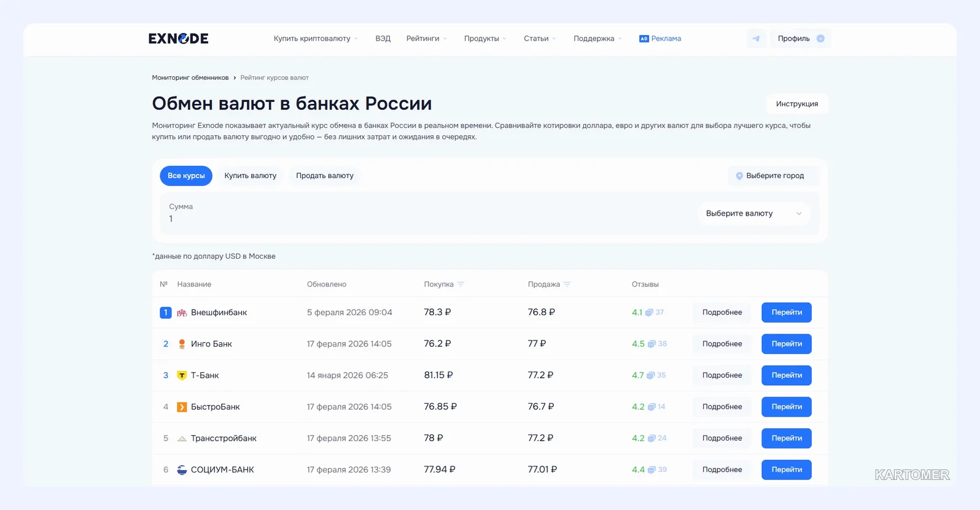Click Перейти for Внешфинбанк
The height and width of the screenshot is (510, 980).
pyautogui.click(x=787, y=313)
